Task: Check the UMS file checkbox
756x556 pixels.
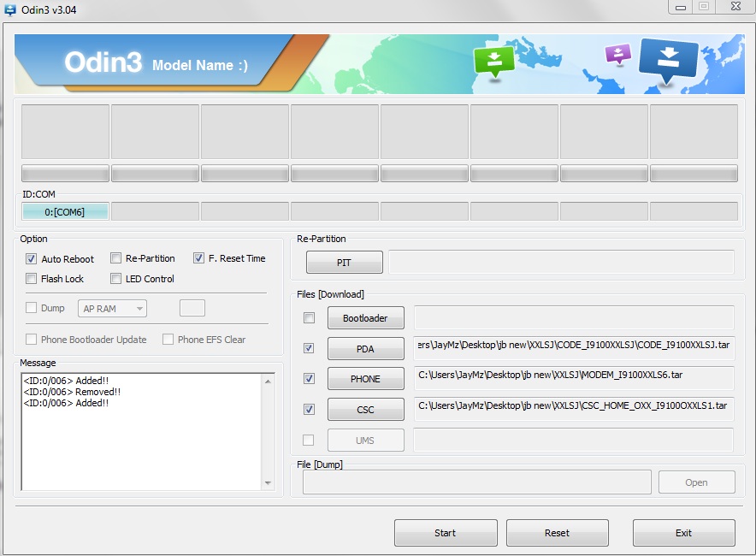Action: tap(308, 440)
